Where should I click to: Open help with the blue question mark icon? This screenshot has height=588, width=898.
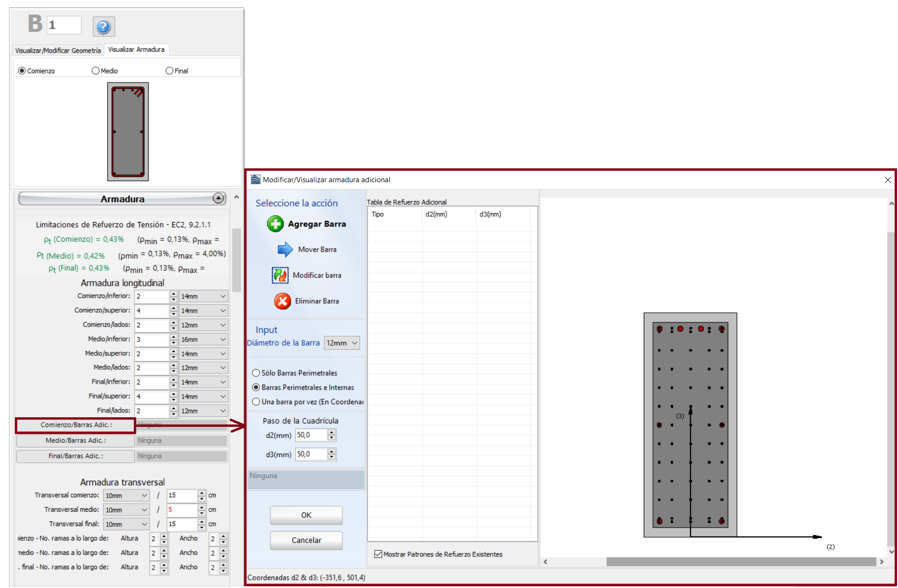(104, 27)
